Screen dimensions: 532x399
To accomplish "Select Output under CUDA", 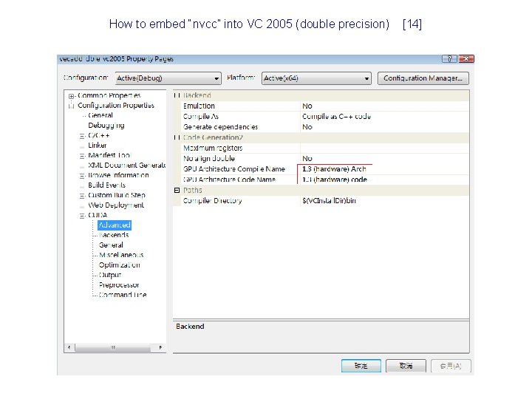I will 110,275.
